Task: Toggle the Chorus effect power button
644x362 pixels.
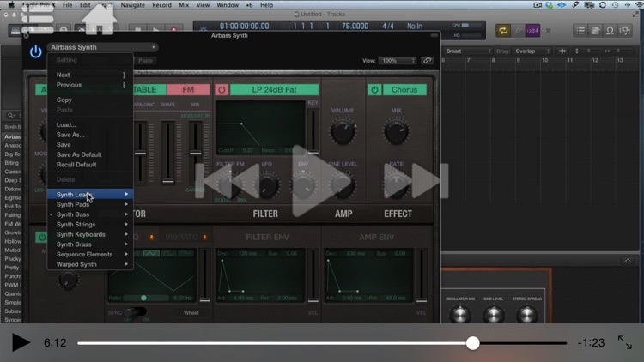Action: [x=374, y=89]
